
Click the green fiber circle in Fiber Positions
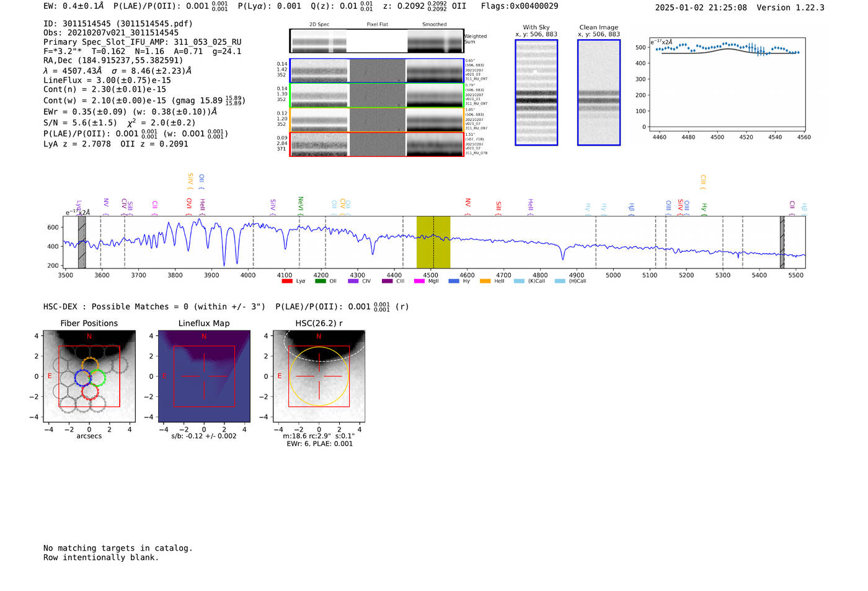click(97, 377)
